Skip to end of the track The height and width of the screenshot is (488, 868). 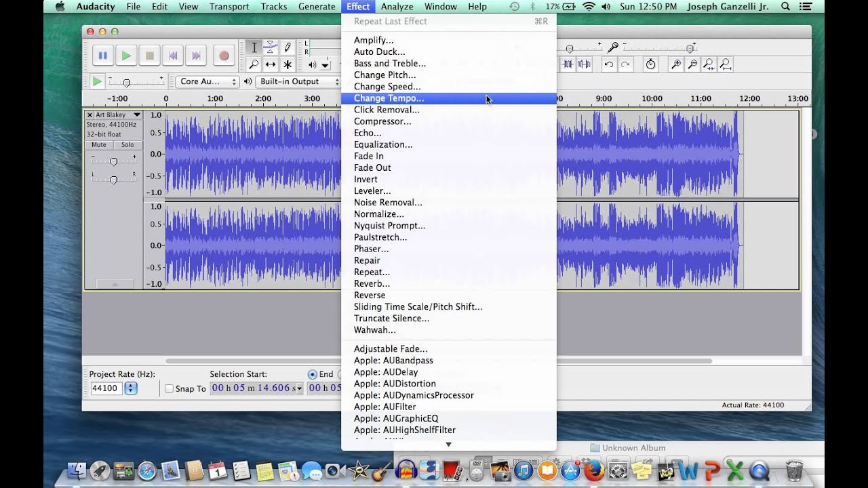point(196,56)
